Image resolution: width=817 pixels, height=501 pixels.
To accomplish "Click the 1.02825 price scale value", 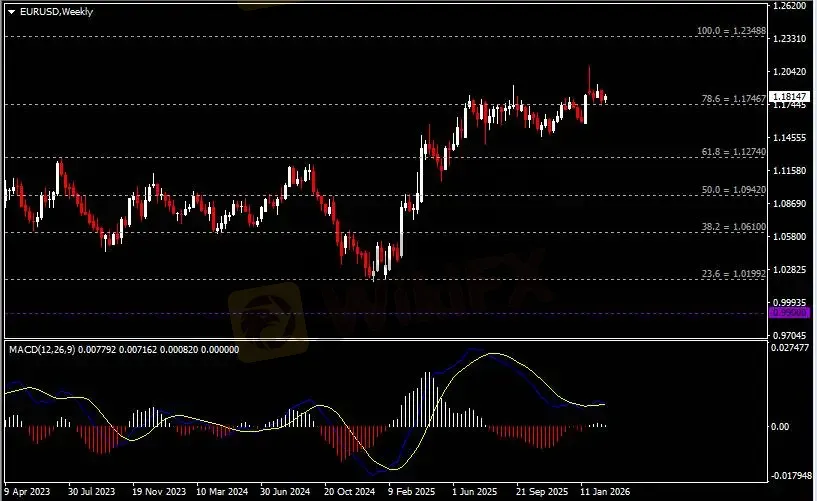I will [790, 269].
